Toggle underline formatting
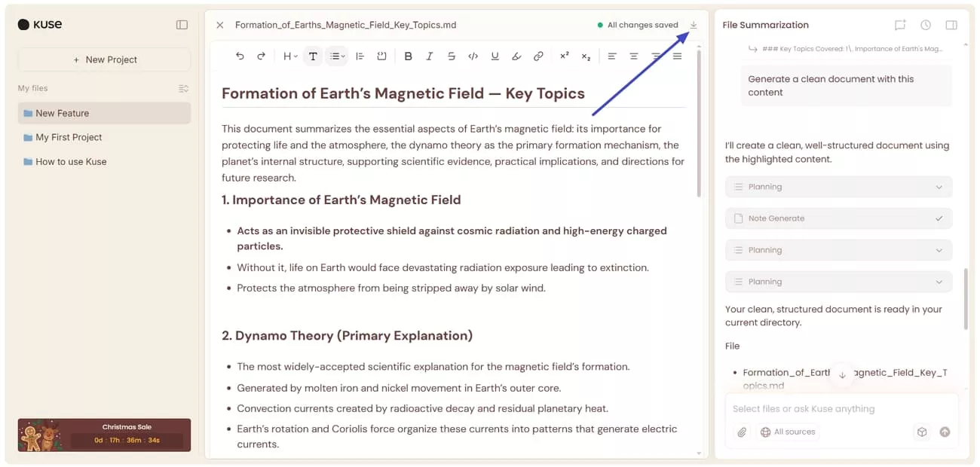The image size is (980, 467). point(495,56)
